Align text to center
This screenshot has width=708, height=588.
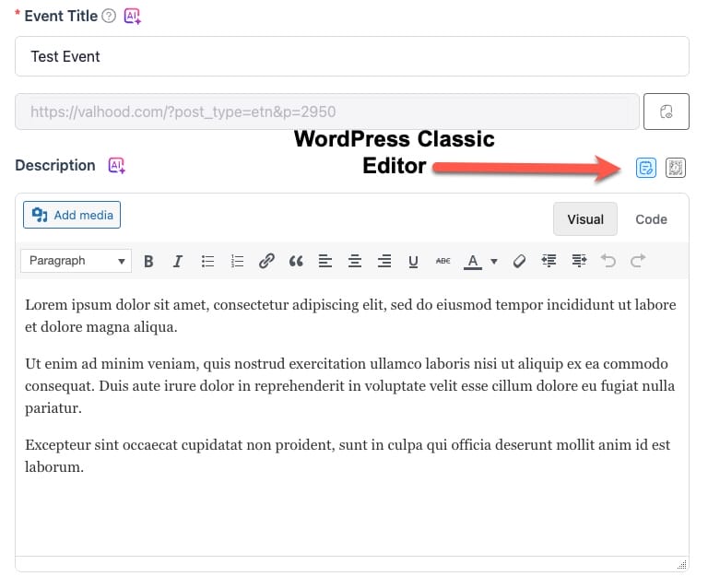355,261
